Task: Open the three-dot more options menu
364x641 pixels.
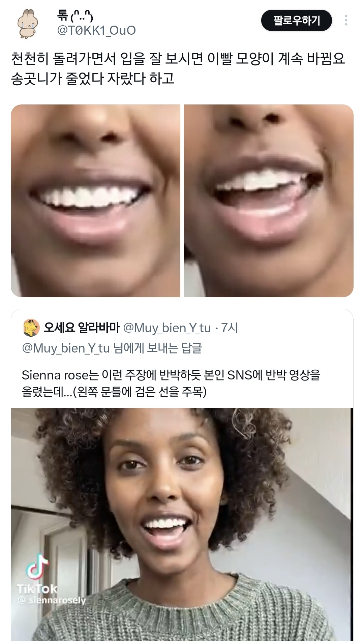Action: click(x=346, y=21)
